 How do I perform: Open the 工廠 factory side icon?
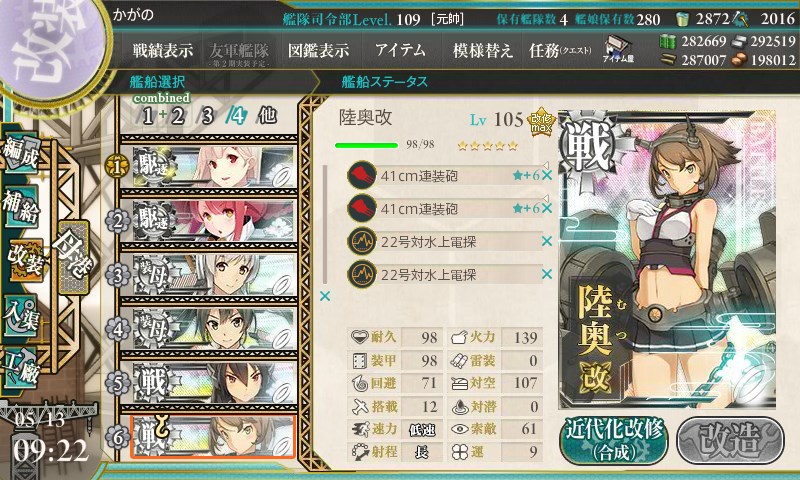coord(21,368)
